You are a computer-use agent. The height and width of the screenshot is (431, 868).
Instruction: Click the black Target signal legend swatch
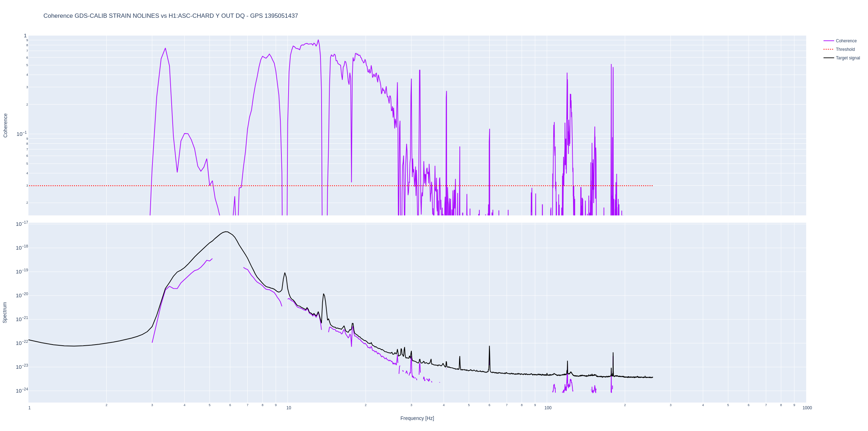tap(829, 58)
